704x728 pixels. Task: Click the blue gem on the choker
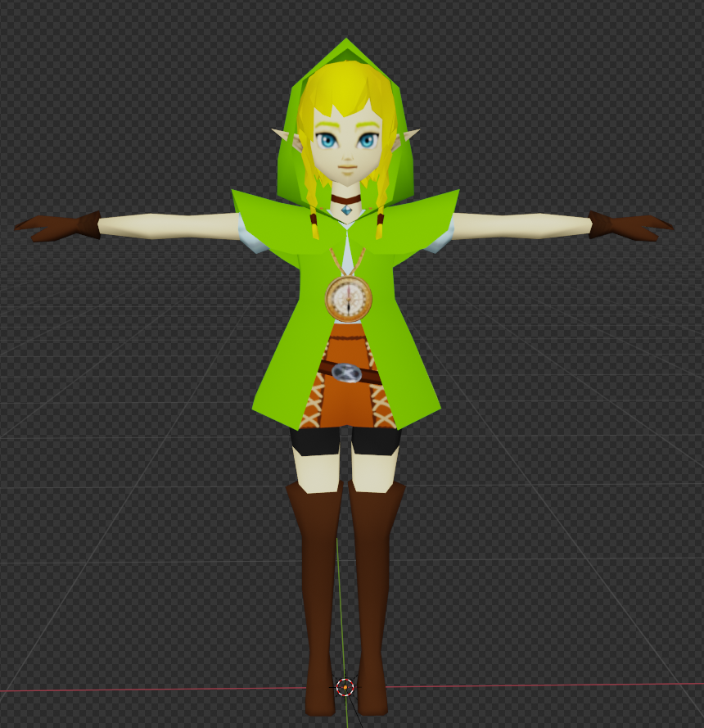(x=345, y=210)
